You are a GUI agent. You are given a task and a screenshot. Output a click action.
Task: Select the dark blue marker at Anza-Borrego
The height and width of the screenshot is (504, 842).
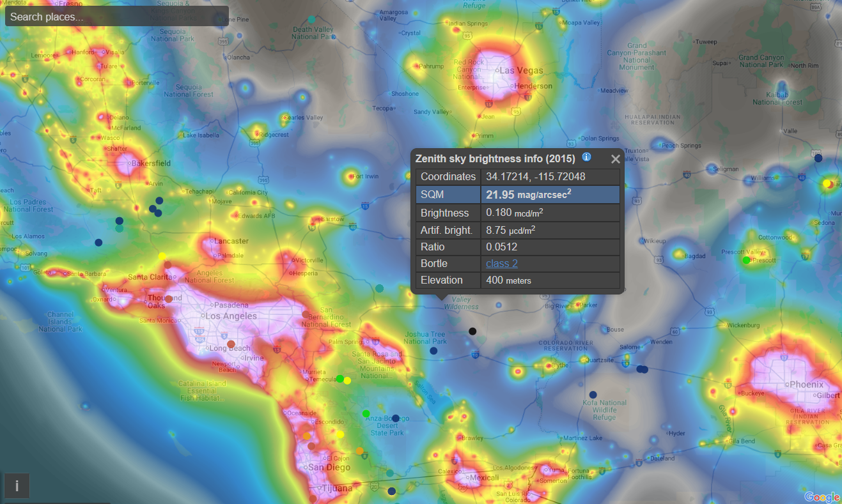(x=396, y=418)
